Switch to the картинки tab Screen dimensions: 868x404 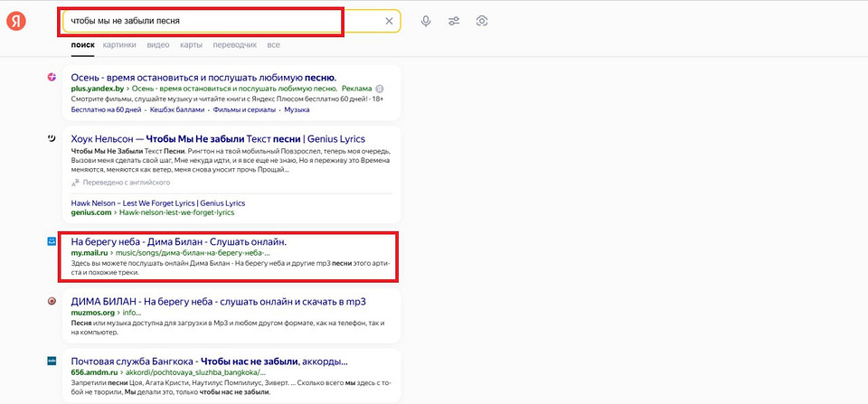119,44
